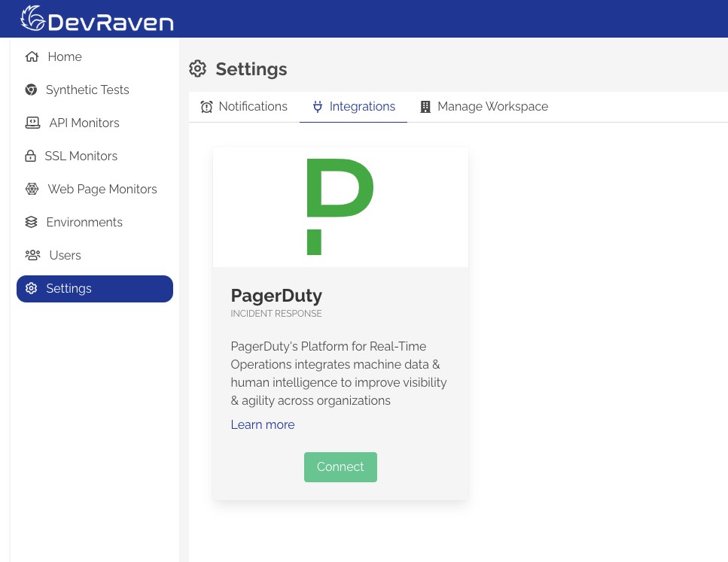
Task: Click the gear icon beside the Settings heading
Action: [197, 68]
